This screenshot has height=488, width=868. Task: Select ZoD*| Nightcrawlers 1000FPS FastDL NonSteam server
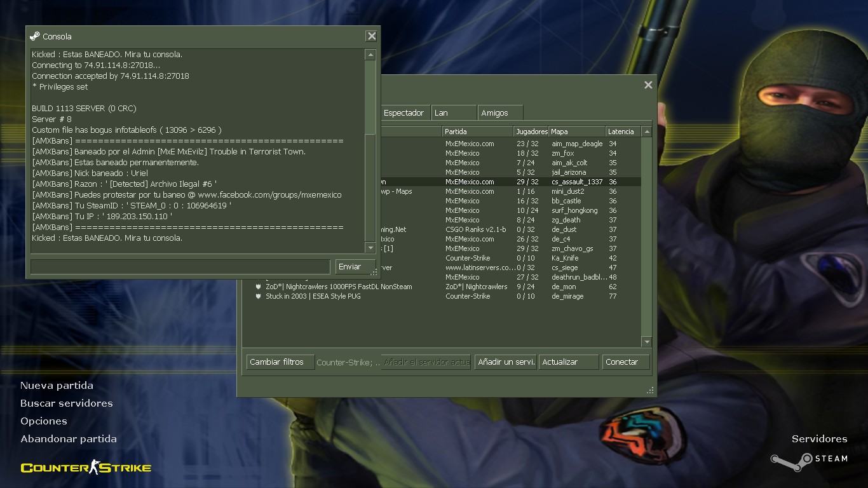tap(442, 287)
